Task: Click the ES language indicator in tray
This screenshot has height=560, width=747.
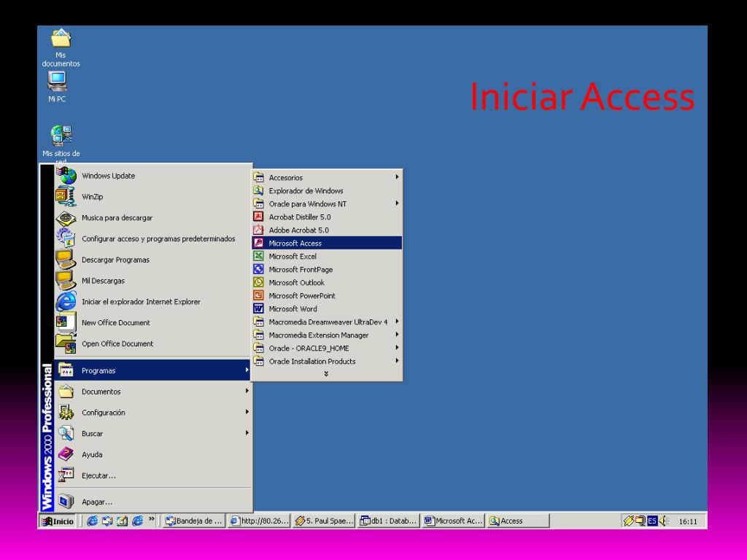Action: (652, 521)
